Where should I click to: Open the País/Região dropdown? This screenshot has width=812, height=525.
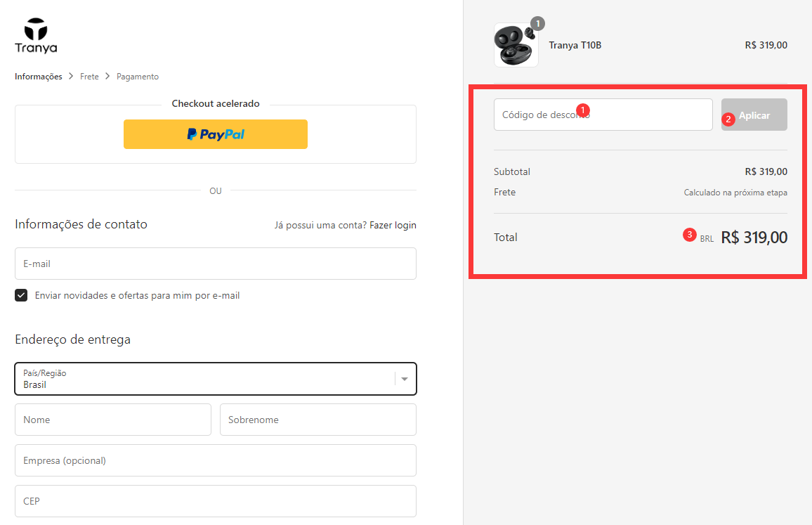tap(204, 379)
